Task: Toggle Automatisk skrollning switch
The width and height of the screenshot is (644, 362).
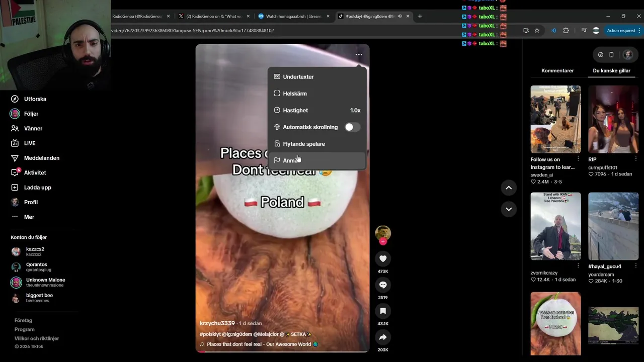Action: coord(352,127)
